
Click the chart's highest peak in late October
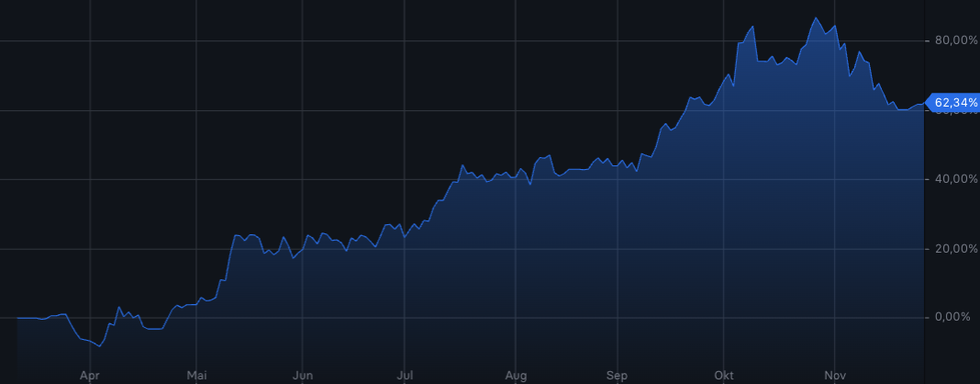tap(815, 18)
